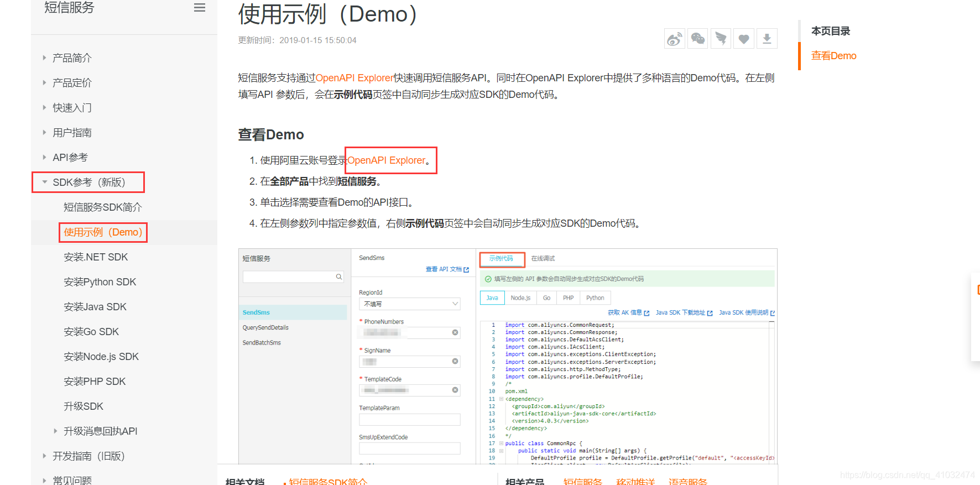Click 查看 API 文档 link
Image resolution: width=980 pixels, height=485 pixels.
(447, 269)
